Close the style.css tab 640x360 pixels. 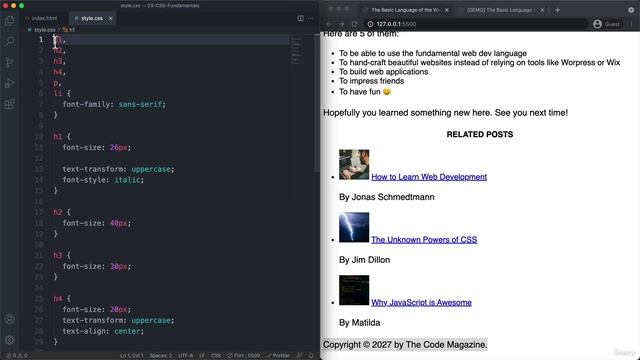click(110, 18)
